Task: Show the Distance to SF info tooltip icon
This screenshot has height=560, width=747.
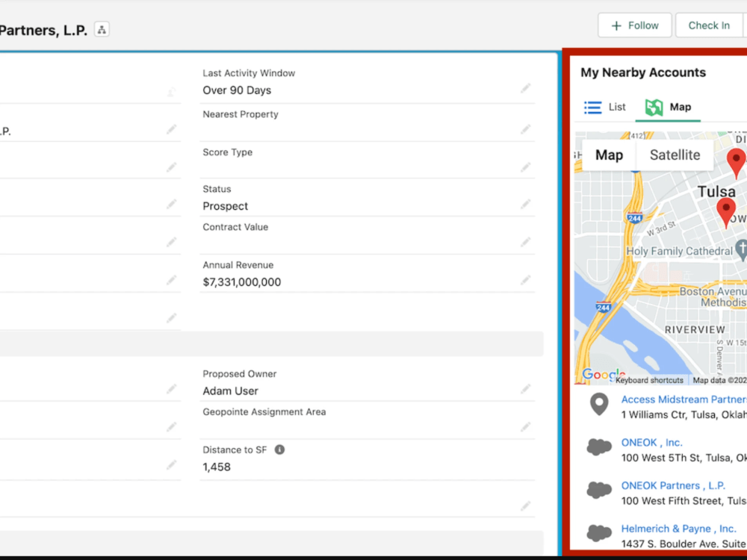Action: (279, 449)
